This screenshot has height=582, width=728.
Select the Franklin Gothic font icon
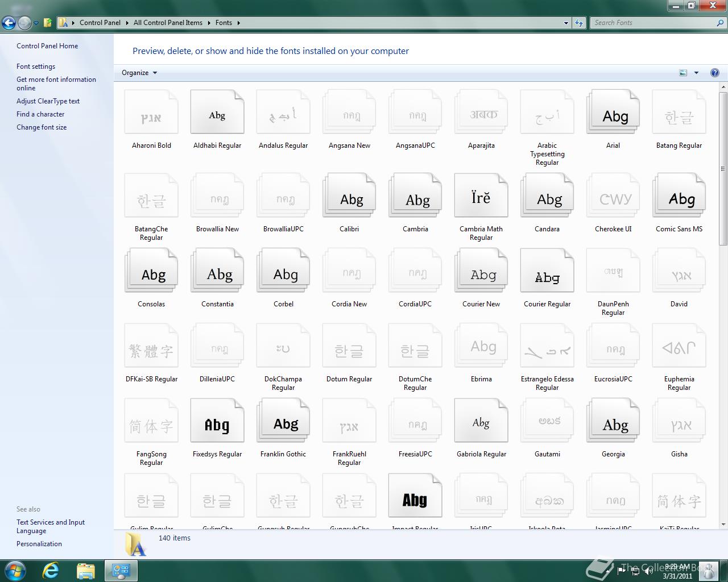pyautogui.click(x=283, y=421)
